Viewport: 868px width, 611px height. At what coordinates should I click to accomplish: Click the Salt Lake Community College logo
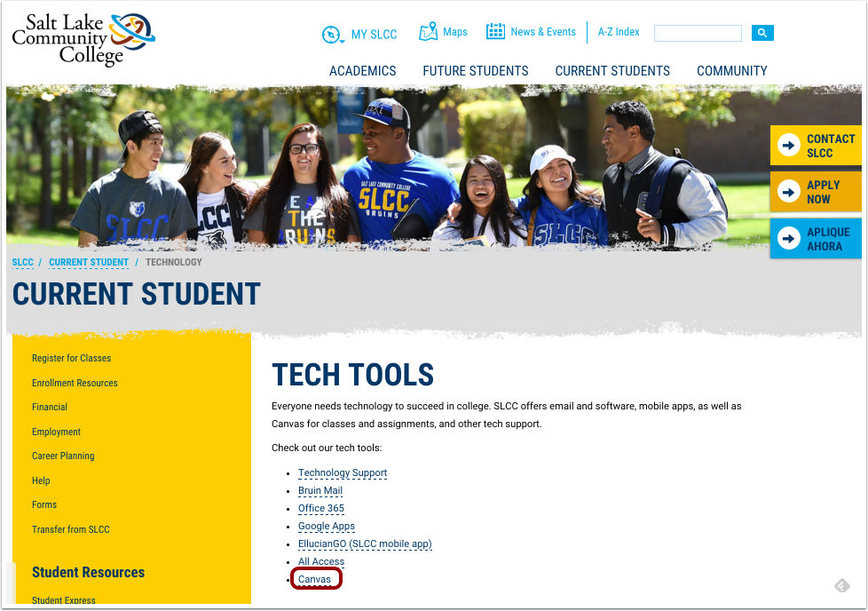tap(83, 40)
